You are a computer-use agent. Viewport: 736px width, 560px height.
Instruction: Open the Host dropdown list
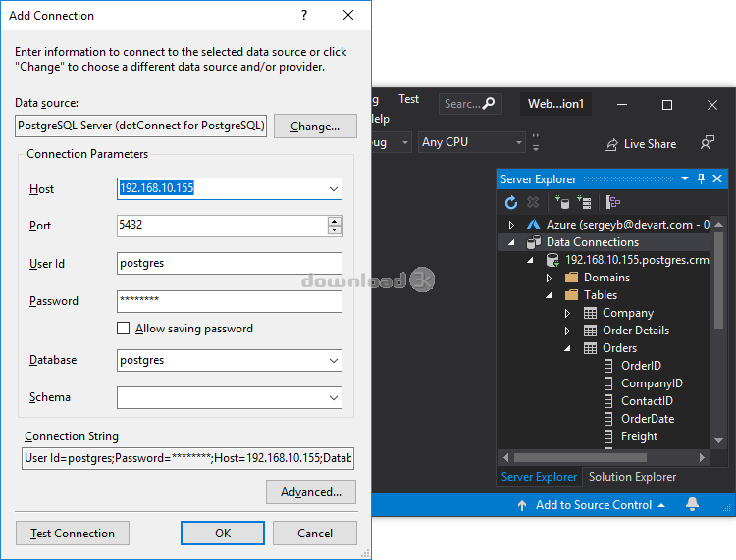tap(334, 189)
